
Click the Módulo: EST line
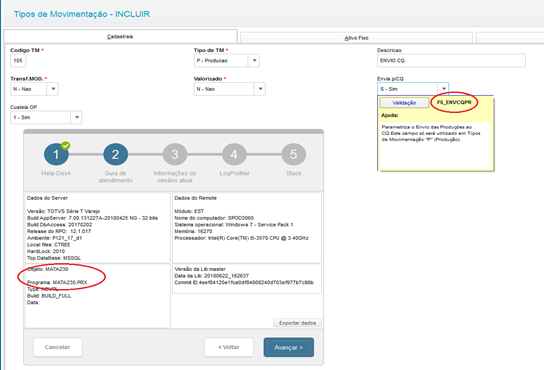(189, 211)
